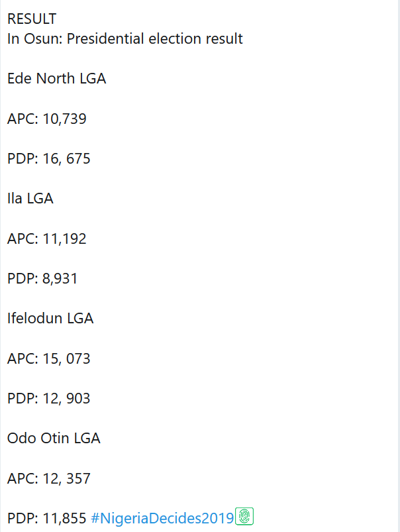Viewport: 400px width, 532px height.
Task: Click the number 15, 073
Action: point(67,358)
